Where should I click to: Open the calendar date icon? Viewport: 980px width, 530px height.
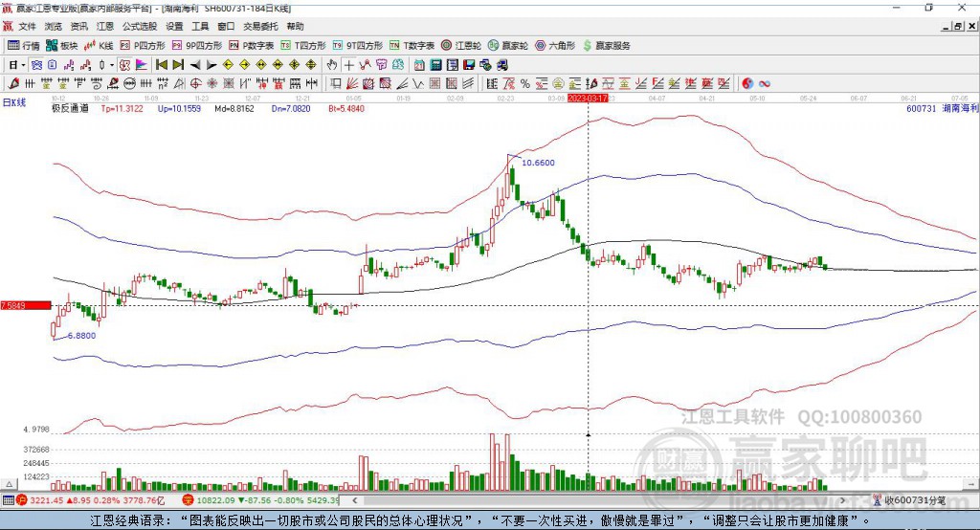(419, 65)
